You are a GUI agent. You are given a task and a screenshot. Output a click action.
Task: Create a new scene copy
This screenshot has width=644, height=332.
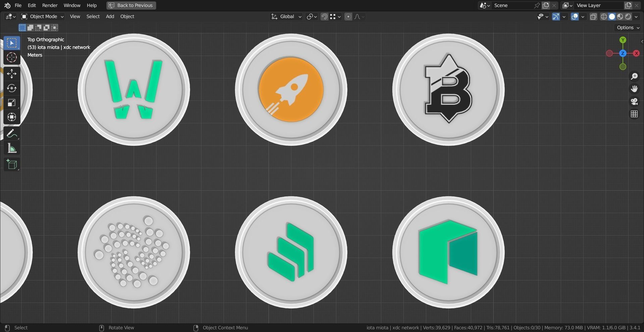click(x=546, y=5)
